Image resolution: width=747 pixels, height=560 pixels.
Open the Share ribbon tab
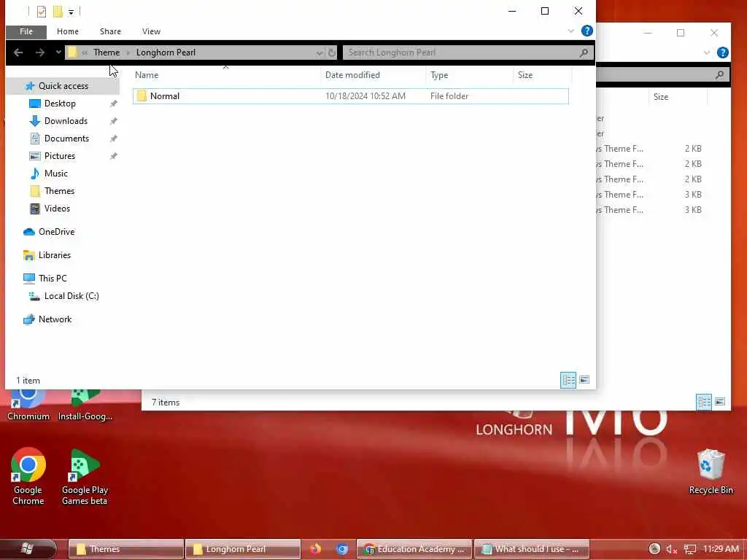click(x=110, y=31)
